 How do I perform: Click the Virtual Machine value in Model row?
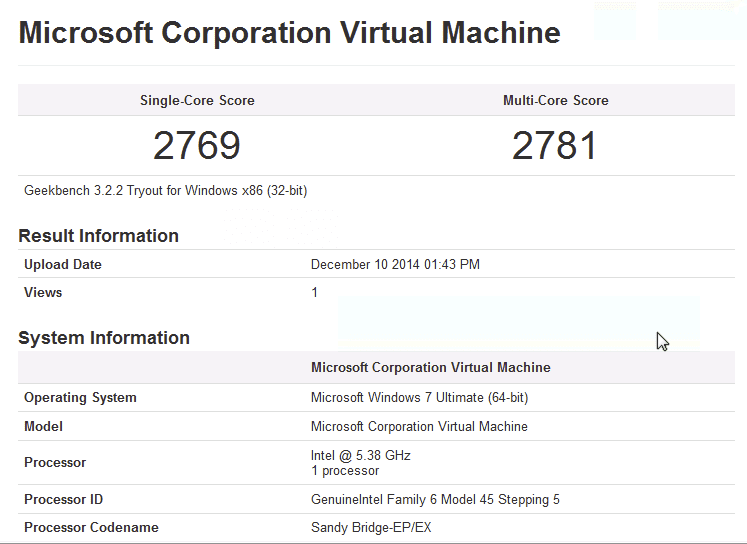[419, 427]
